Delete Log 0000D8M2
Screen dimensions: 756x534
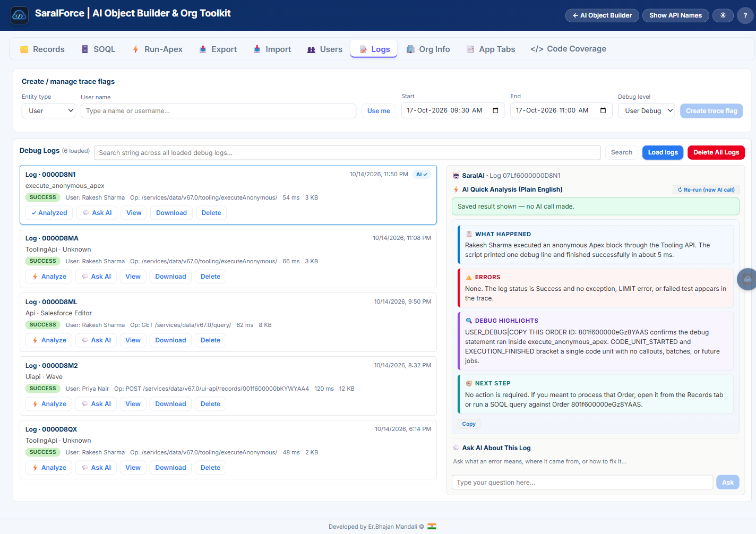point(210,404)
